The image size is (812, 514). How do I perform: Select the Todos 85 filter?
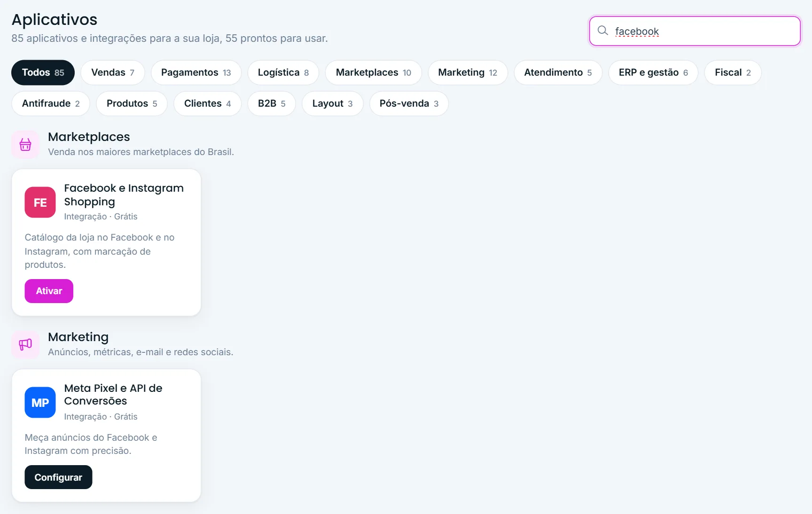[43, 72]
